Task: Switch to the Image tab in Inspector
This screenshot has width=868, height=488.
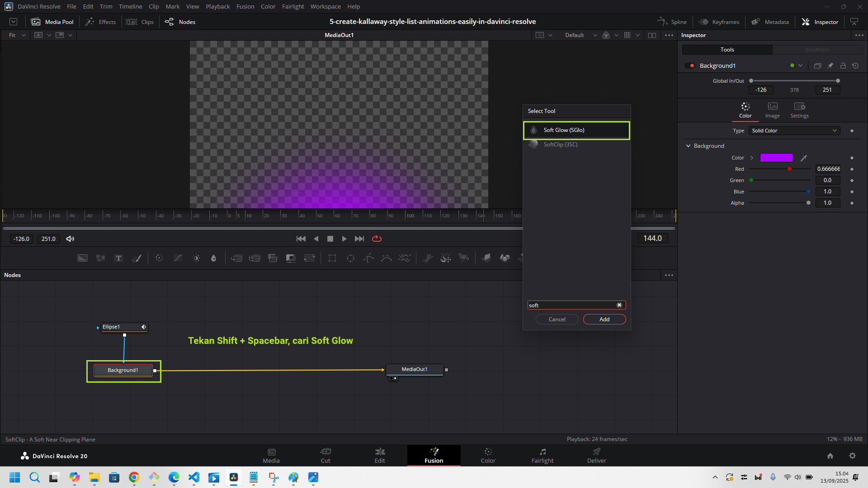Action: tap(772, 110)
